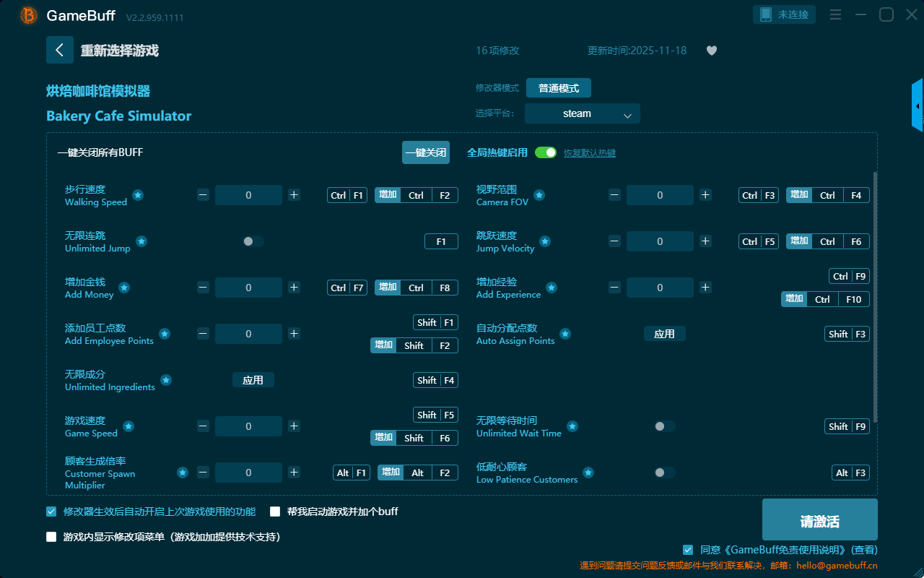This screenshot has height=578, width=924.
Task: Open the steam platform dropdown
Action: pyautogui.click(x=582, y=113)
